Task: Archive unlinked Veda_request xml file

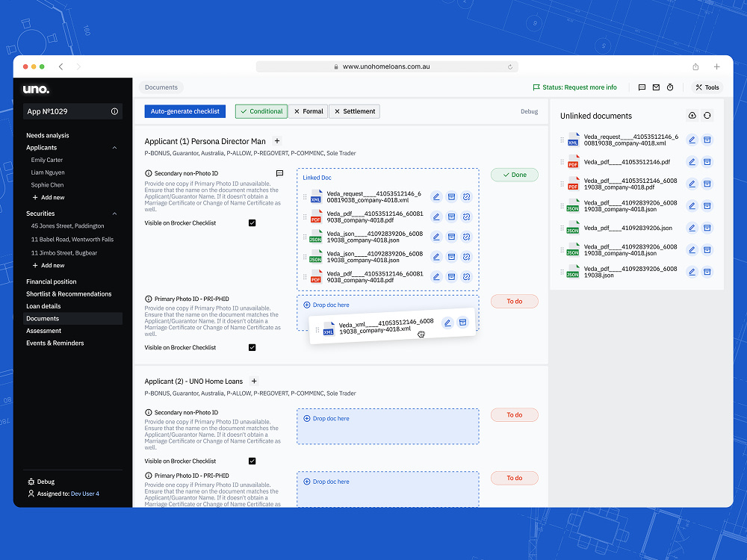Action: pyautogui.click(x=707, y=140)
